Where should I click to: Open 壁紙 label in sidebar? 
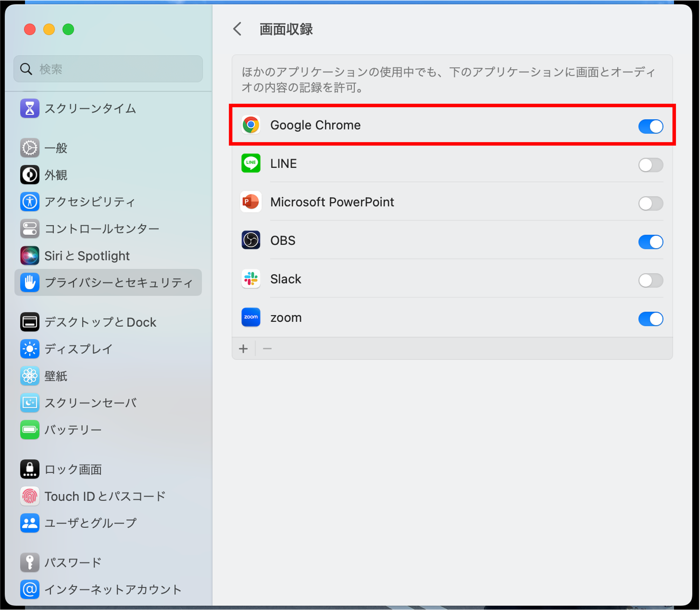click(x=56, y=376)
